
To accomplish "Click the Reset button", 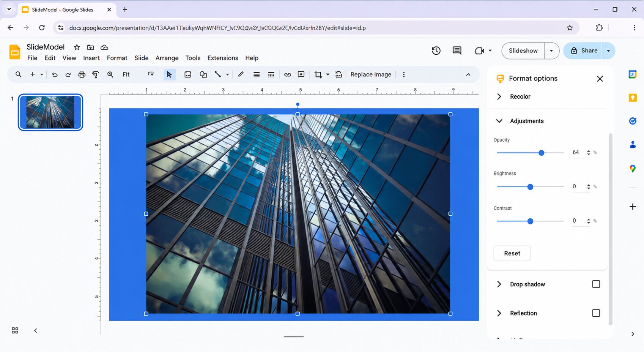I will coord(512,253).
